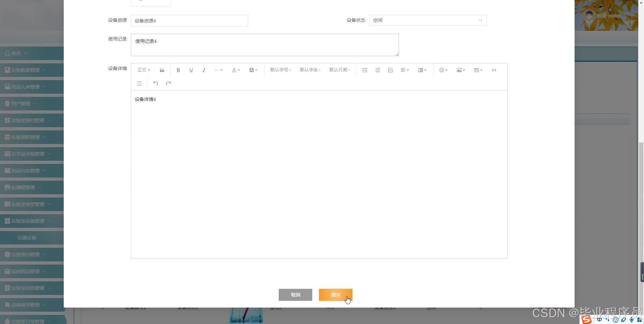Click inside the 使用记录 text area
This screenshot has width=644, height=324.
[265, 45]
